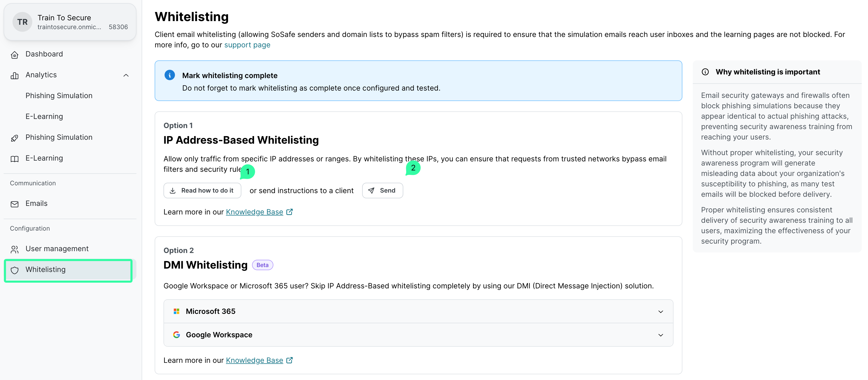Click the Send instructions button
868x380 pixels.
382,190
